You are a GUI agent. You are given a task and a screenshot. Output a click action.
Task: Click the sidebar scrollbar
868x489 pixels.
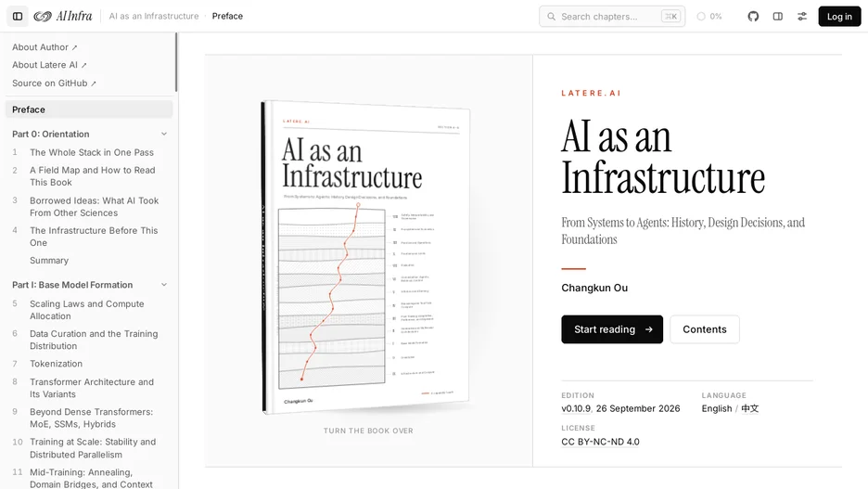pyautogui.click(x=176, y=62)
